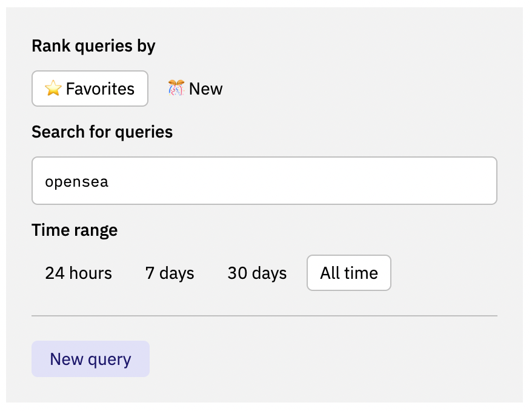Click the empty right end of search field

[x=461, y=181]
